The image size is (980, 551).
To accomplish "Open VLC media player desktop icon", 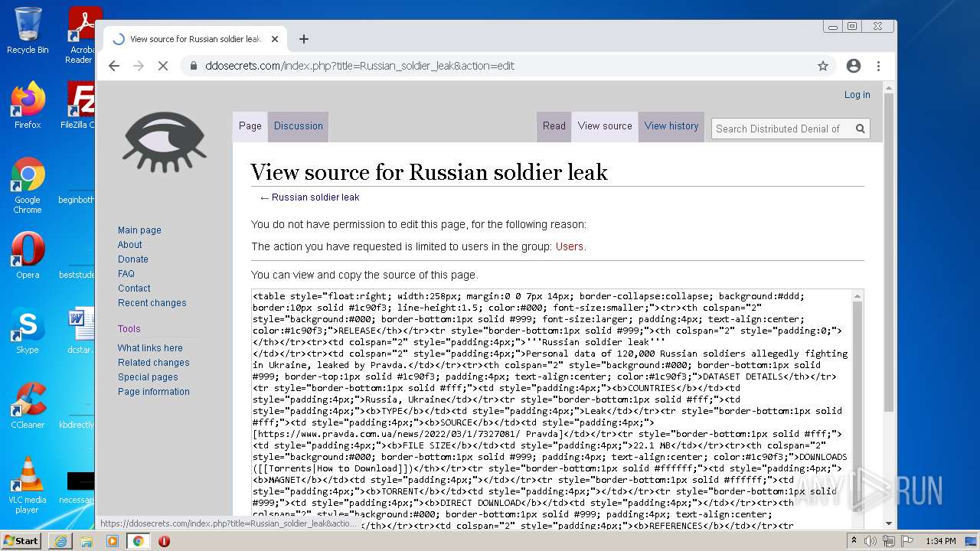I will point(28,485).
